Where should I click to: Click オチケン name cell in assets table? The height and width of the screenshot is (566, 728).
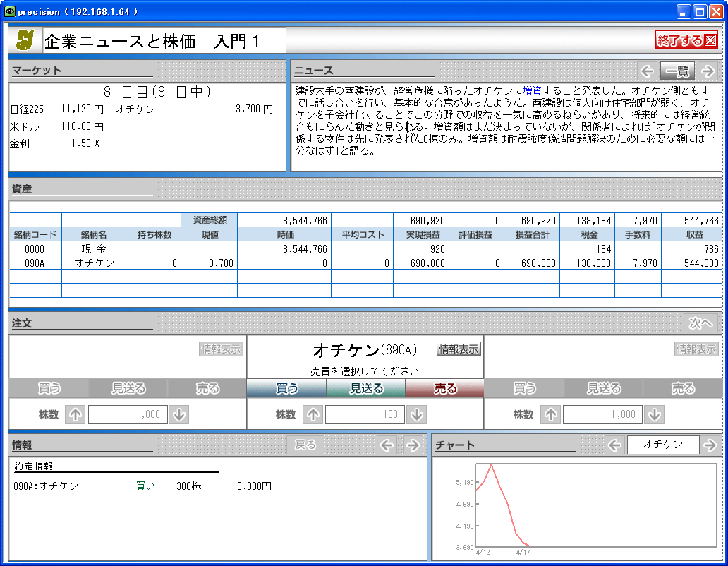[x=95, y=263]
